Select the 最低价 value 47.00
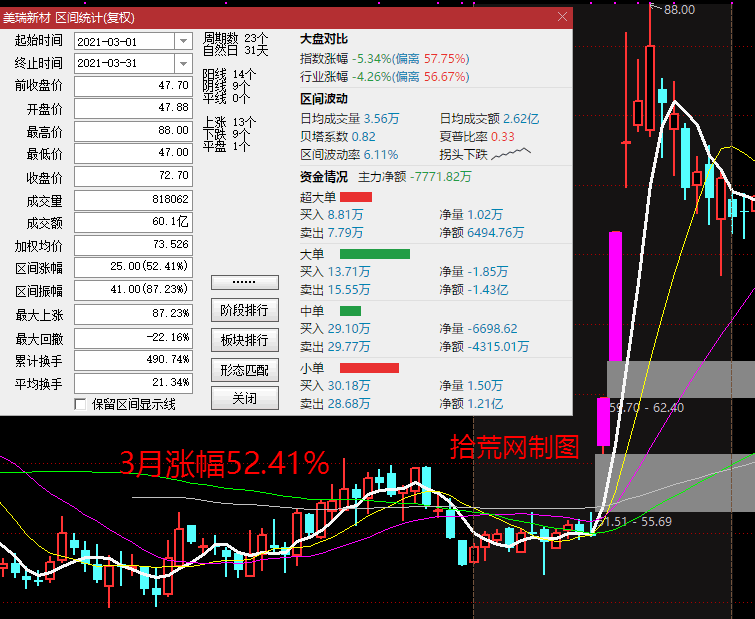The height and width of the screenshot is (619, 755). tap(133, 153)
